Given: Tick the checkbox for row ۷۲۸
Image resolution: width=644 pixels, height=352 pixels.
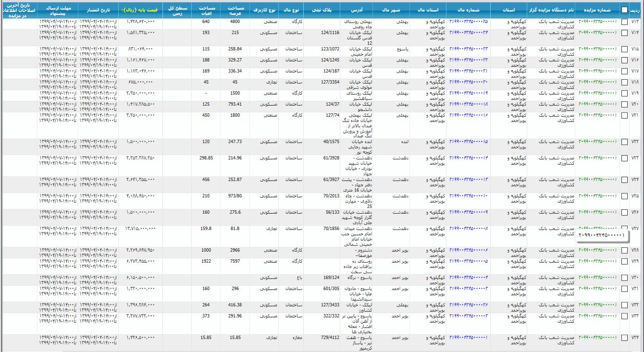Looking at the screenshot, I should coord(624,251).
